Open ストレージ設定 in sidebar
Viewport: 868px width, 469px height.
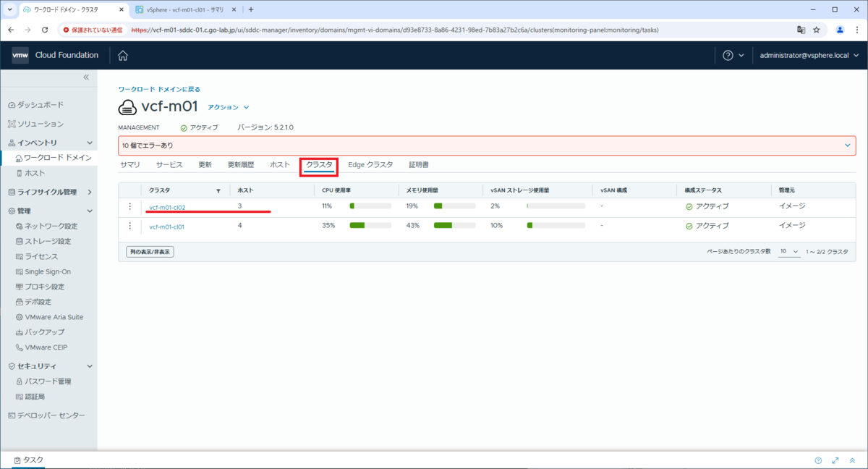click(43, 241)
